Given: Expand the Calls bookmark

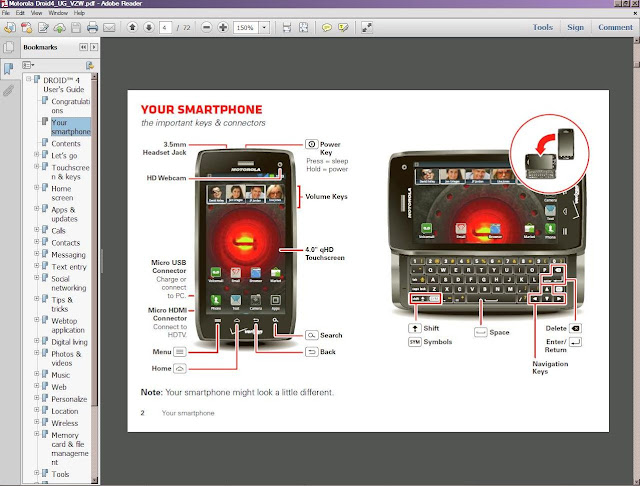Looking at the screenshot, I should (x=37, y=229).
